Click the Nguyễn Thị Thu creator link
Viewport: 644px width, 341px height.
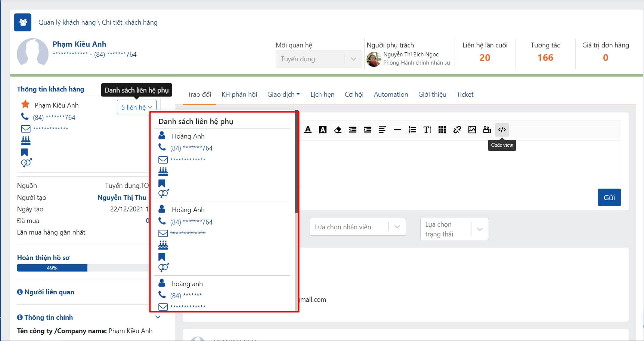coord(122,198)
